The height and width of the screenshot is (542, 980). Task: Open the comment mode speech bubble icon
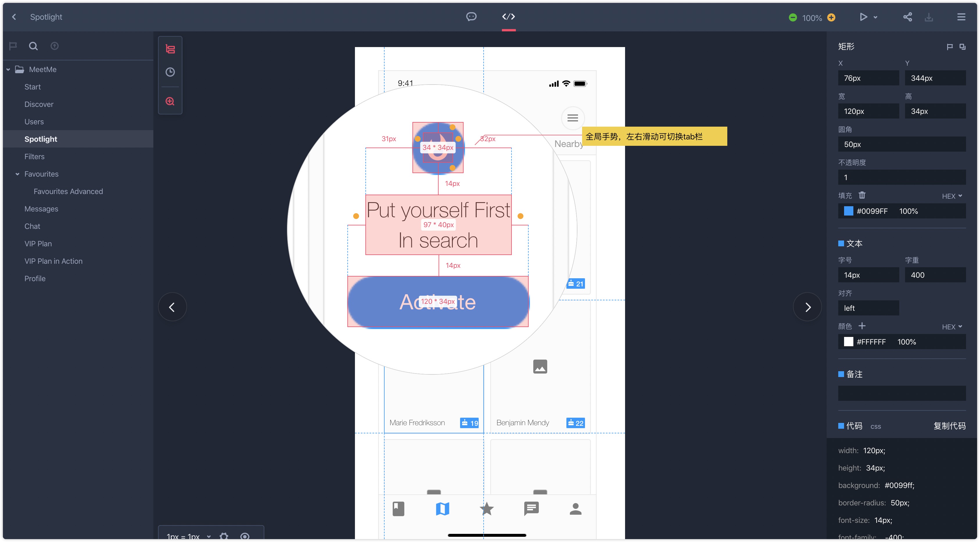tap(471, 17)
